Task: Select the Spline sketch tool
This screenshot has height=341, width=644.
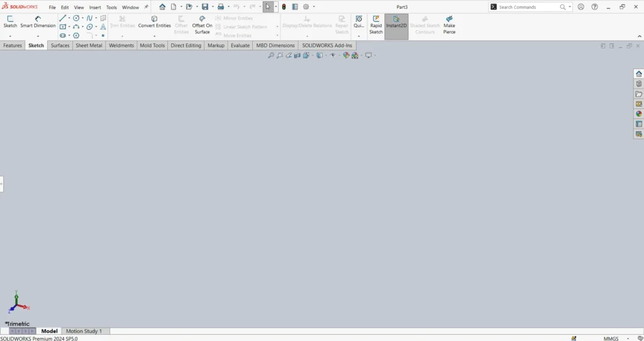Action: click(x=89, y=18)
